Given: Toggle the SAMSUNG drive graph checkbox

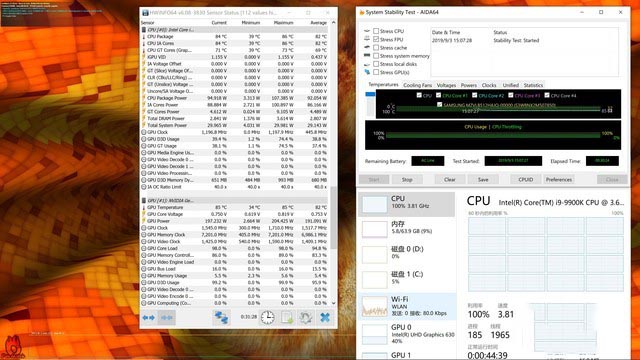Looking at the screenshot, I should click(x=440, y=104).
